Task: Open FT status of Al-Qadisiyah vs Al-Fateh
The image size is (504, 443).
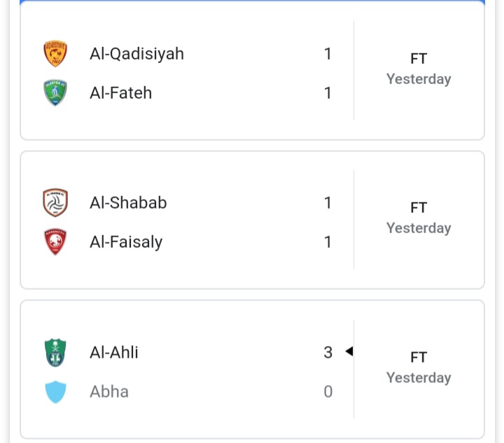Action: point(419,59)
